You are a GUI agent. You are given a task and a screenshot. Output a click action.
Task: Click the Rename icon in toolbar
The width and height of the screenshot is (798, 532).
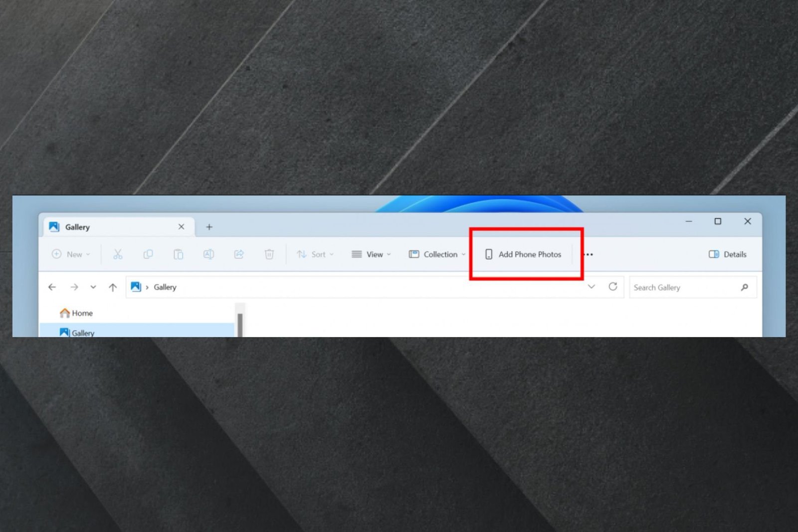pos(208,254)
